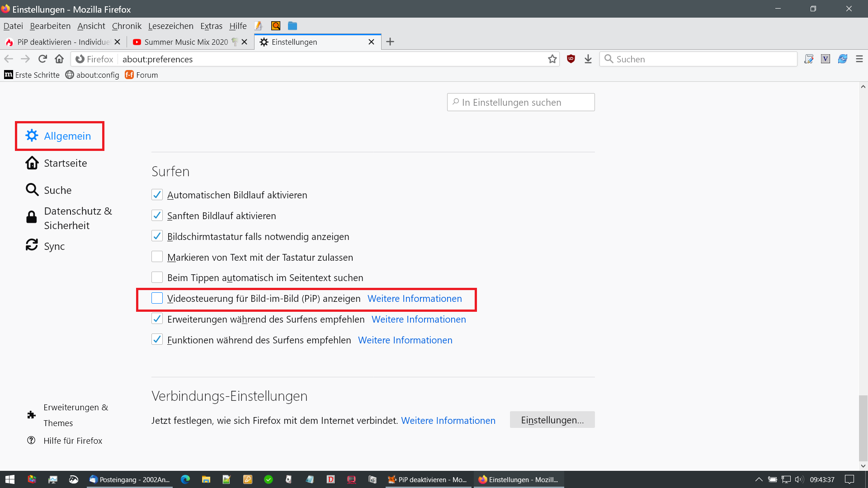The image size is (868, 488).
Task: Open uBlock Origin shield icon
Action: point(571,59)
